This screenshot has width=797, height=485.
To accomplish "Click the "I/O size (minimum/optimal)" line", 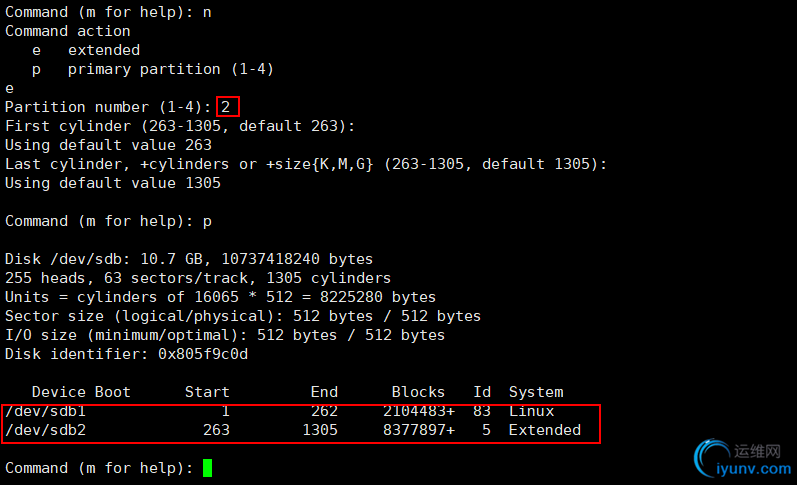I will tap(225, 335).
